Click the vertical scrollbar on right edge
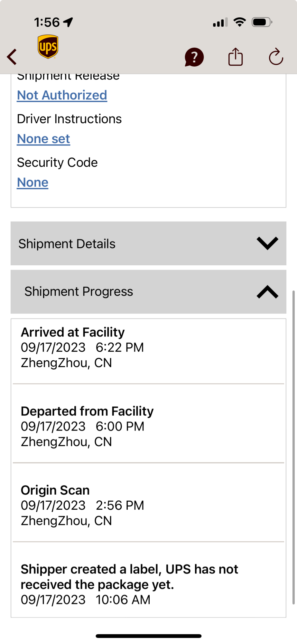This screenshot has width=297, height=644. (x=293, y=448)
